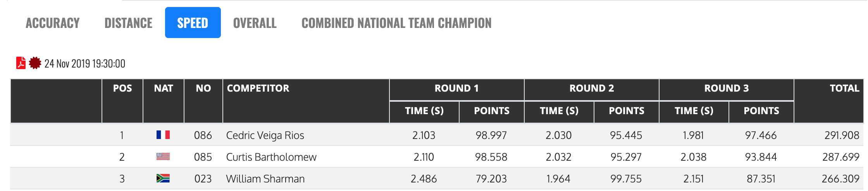Click the Competitor column header
Viewport: 868px width, 191px height.
[x=258, y=89]
